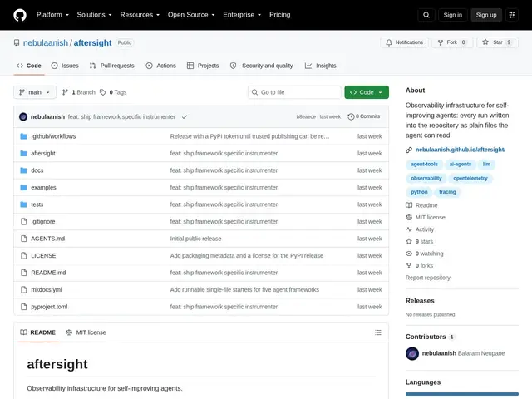The height and width of the screenshot is (399, 532).
Task: Select the README tab
Action: pyautogui.click(x=37, y=332)
